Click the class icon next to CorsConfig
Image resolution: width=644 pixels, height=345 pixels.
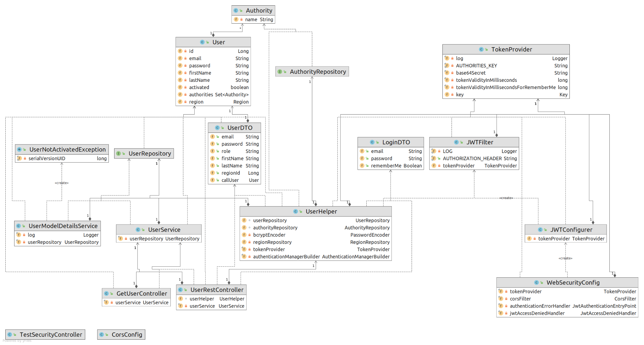pos(102,335)
